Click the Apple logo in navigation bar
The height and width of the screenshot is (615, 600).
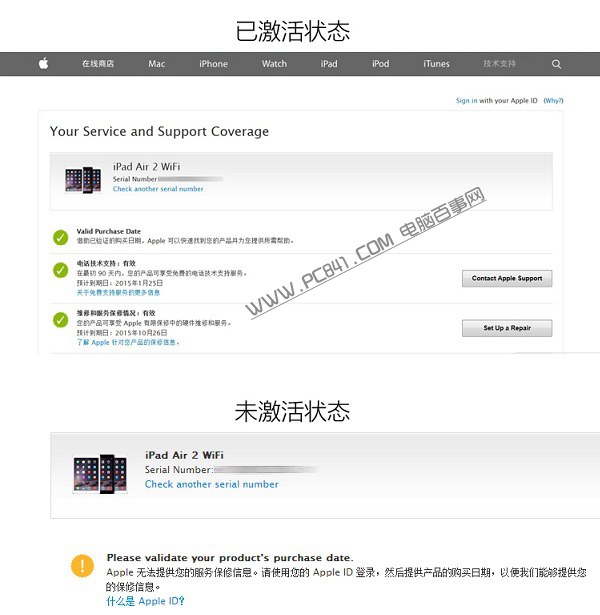[x=44, y=63]
